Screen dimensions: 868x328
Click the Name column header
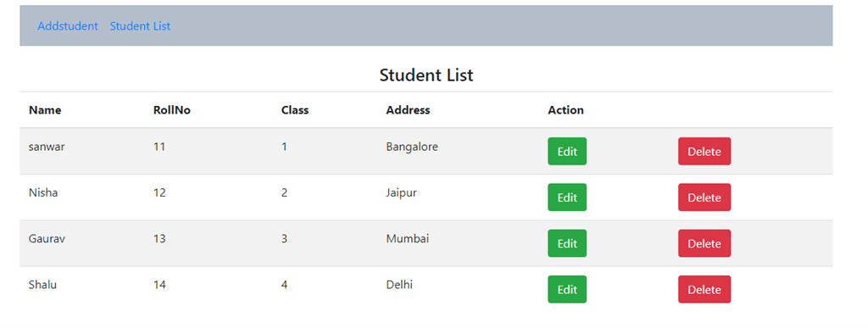(x=45, y=110)
